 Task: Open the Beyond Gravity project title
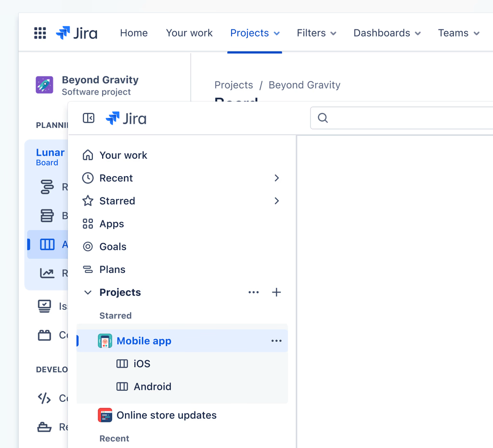pos(100,80)
